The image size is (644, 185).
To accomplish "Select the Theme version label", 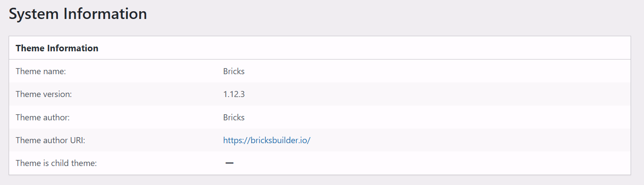I will click(x=44, y=94).
